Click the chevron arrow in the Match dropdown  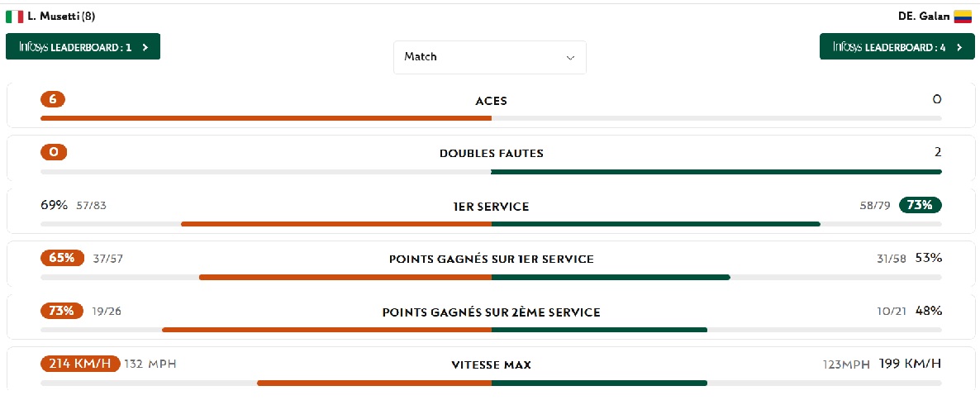click(569, 58)
